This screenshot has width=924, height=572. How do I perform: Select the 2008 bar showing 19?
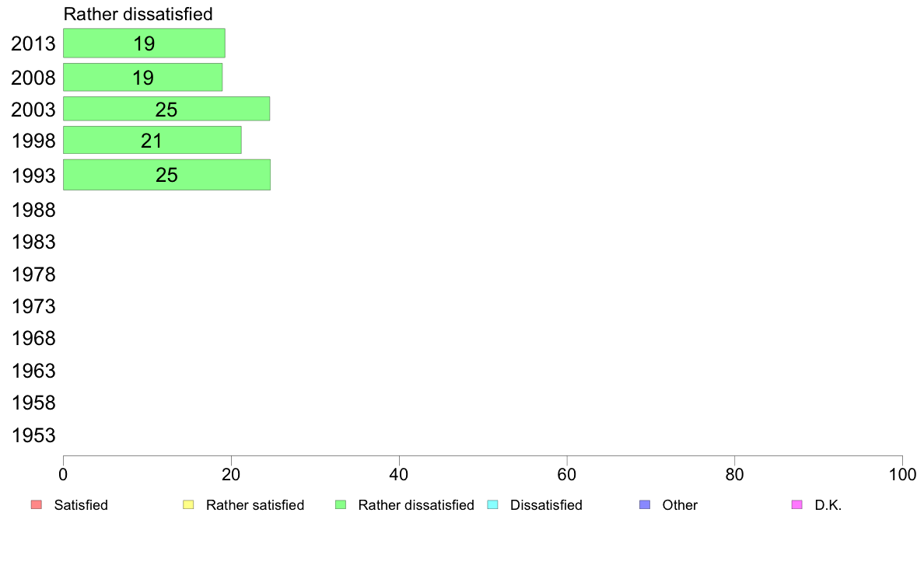[142, 77]
